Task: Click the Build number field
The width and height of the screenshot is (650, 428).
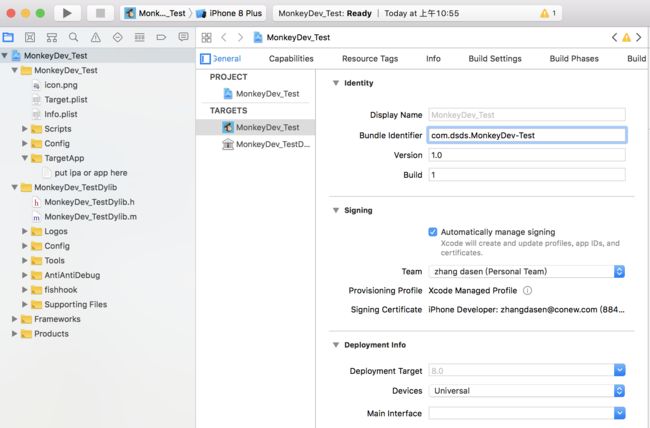Action: 526,175
